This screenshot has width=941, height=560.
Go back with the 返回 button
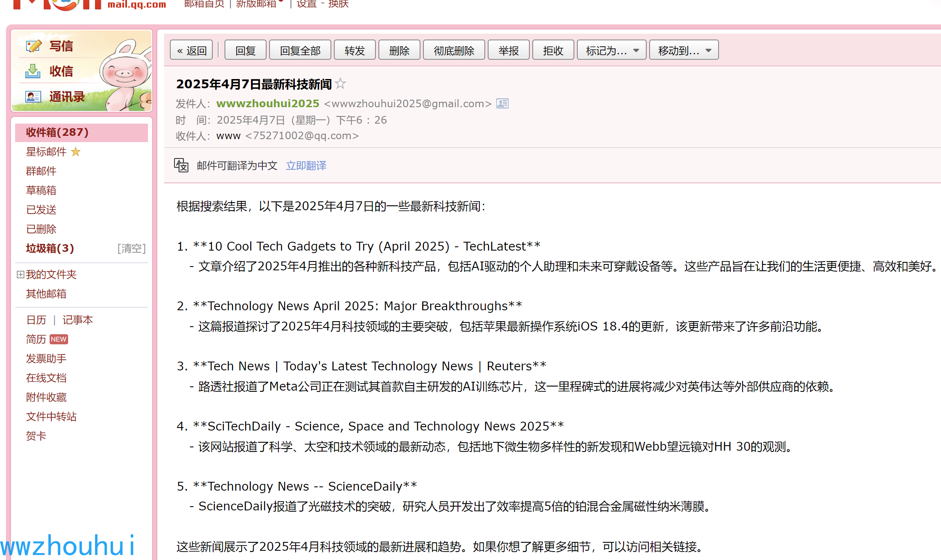tap(192, 50)
